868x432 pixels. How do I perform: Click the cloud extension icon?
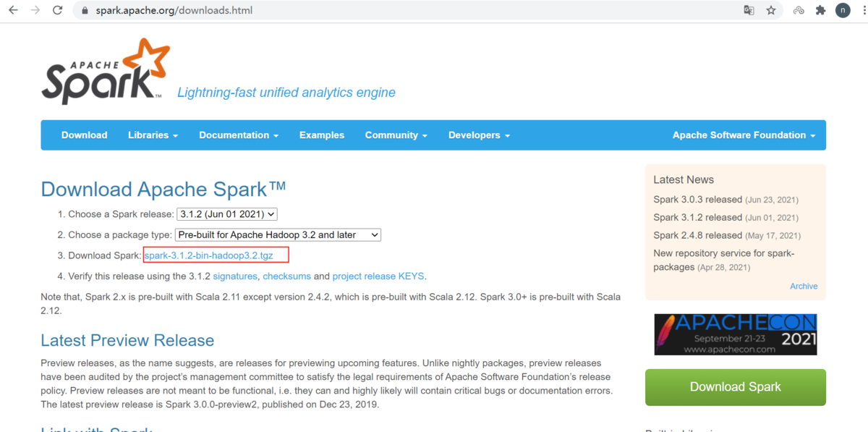[799, 11]
